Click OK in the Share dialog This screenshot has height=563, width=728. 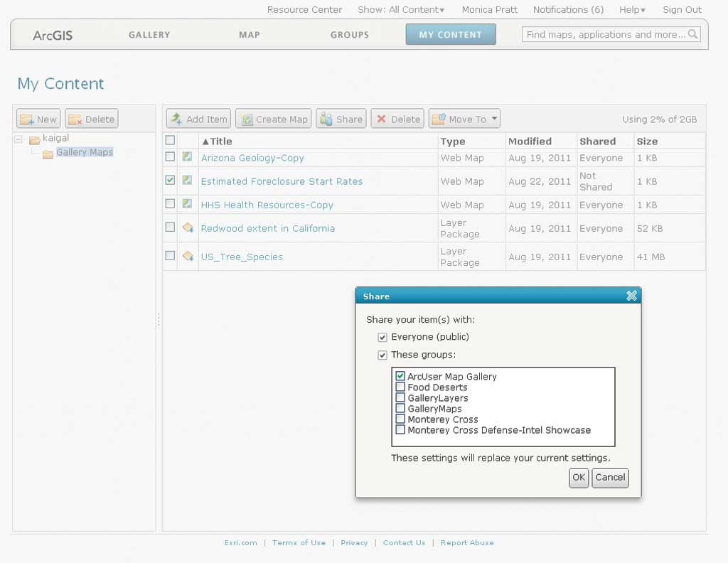[579, 478]
